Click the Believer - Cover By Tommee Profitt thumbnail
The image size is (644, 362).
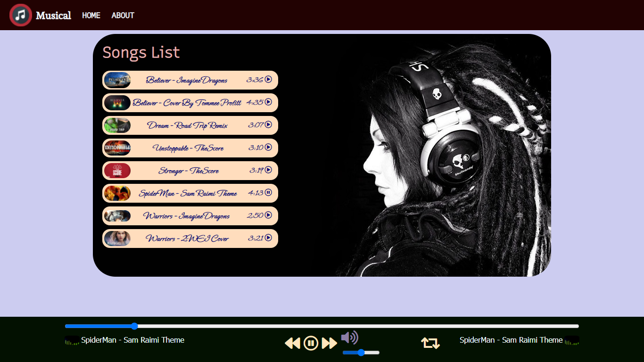click(117, 103)
